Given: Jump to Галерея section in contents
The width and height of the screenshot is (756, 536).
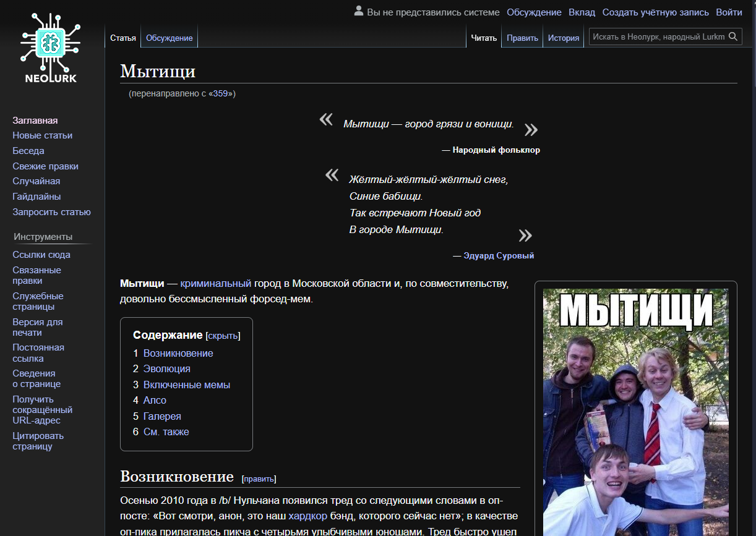Looking at the screenshot, I should (162, 416).
